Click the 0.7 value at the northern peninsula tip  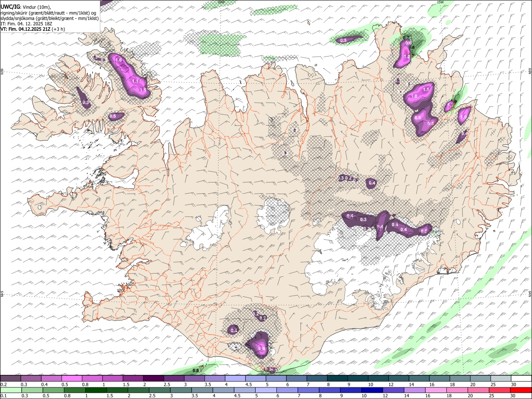click(407, 38)
